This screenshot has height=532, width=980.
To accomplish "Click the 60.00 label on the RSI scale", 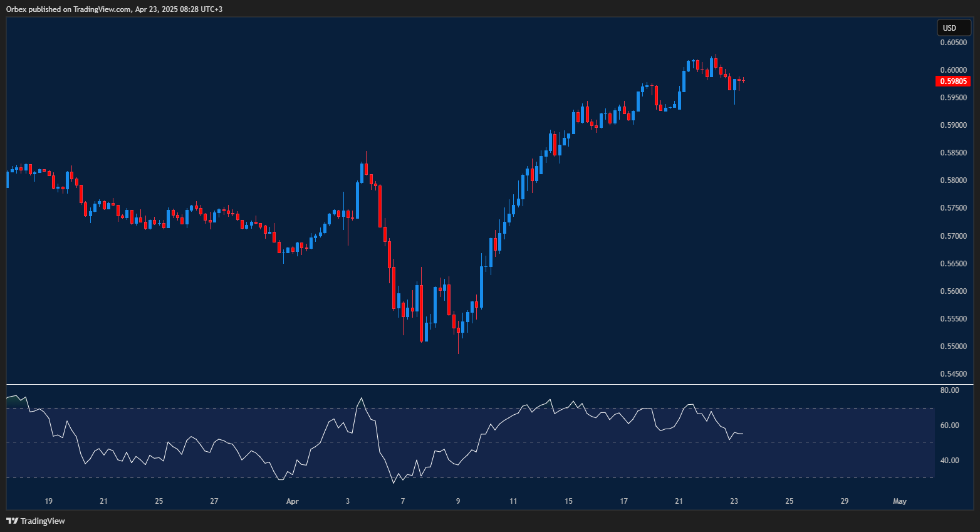I will 949,425.
